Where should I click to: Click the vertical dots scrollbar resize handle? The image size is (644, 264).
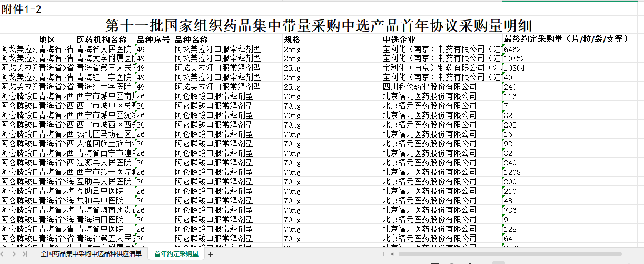(383, 254)
